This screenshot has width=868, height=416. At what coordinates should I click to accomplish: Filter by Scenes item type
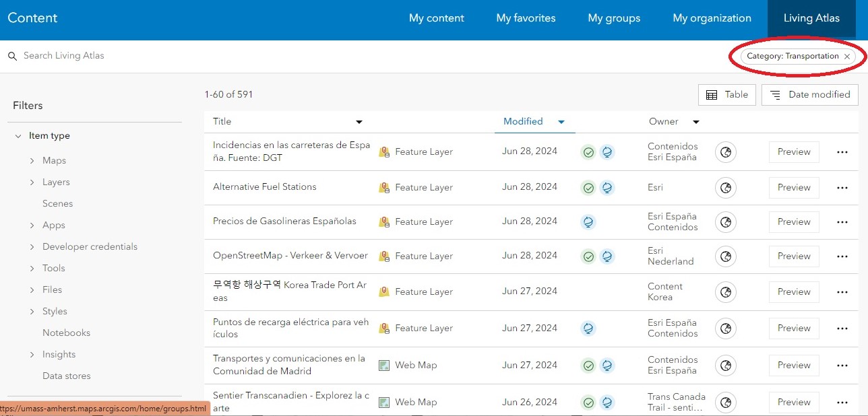[x=58, y=204]
